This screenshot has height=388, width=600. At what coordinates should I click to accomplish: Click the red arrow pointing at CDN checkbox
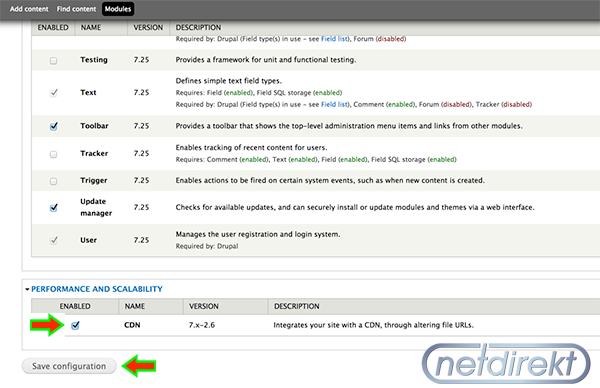[47, 325]
